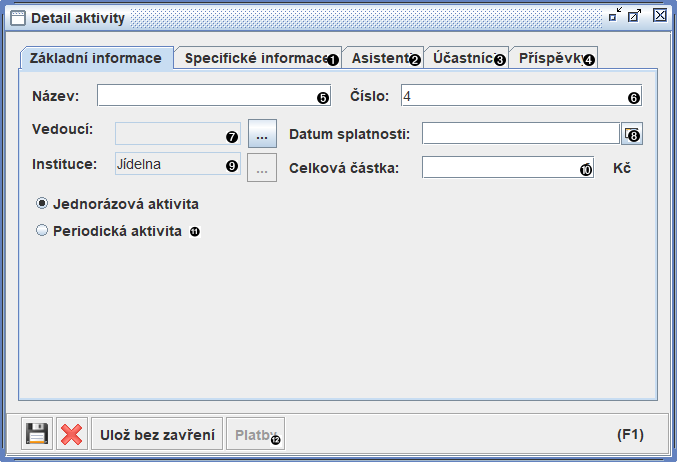Viewport: 677px width, 462px height.
Task: Click the Datum splatnosti input field
Action: tap(521, 133)
